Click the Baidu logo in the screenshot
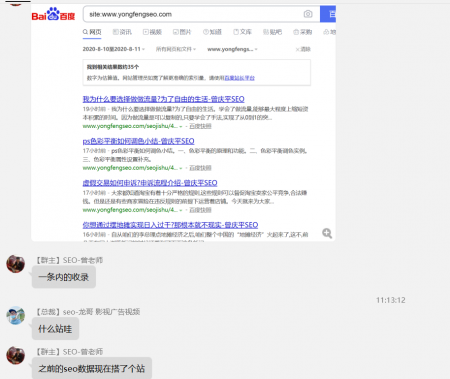This screenshot has width=450, height=379. coord(53,14)
